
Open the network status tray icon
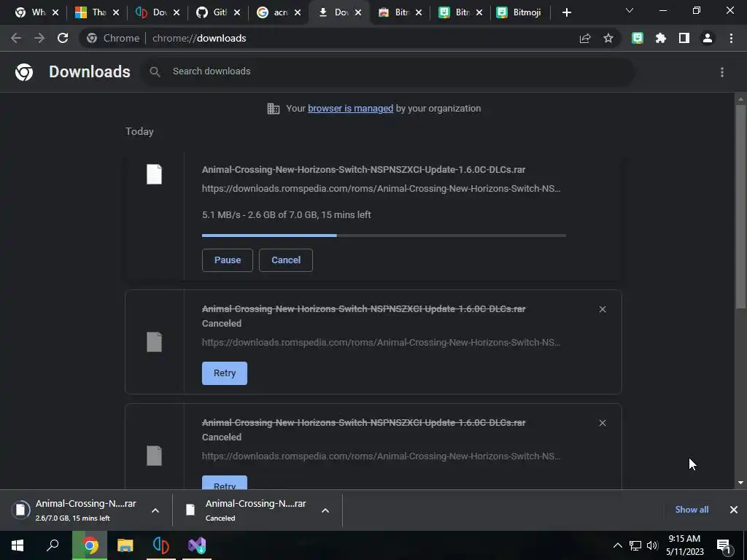point(635,545)
